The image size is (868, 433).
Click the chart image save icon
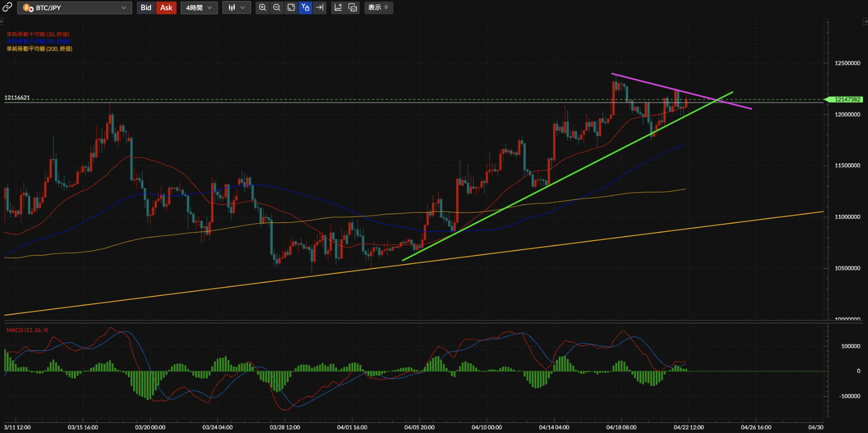click(353, 8)
